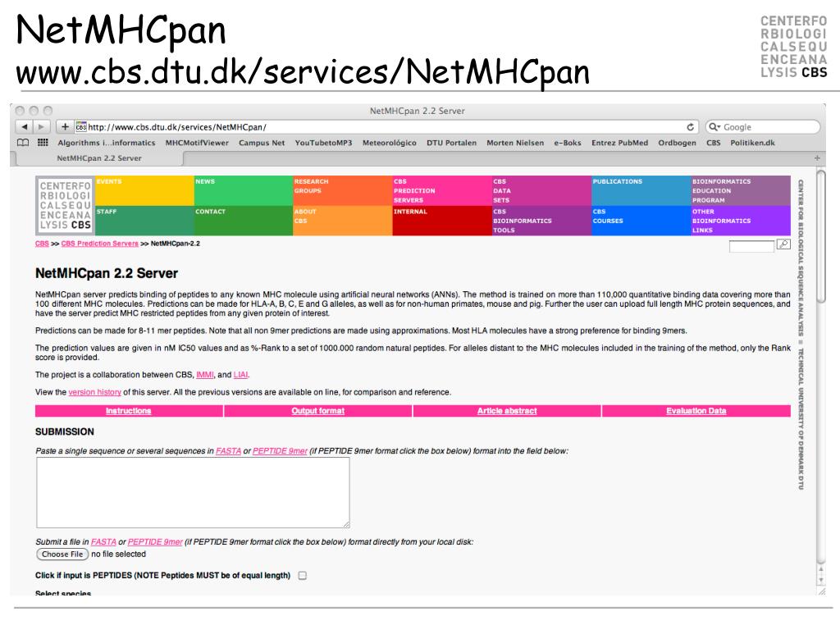Screen dimensions: 840x630
Task: Open the Instructions tab
Action: pos(129,411)
